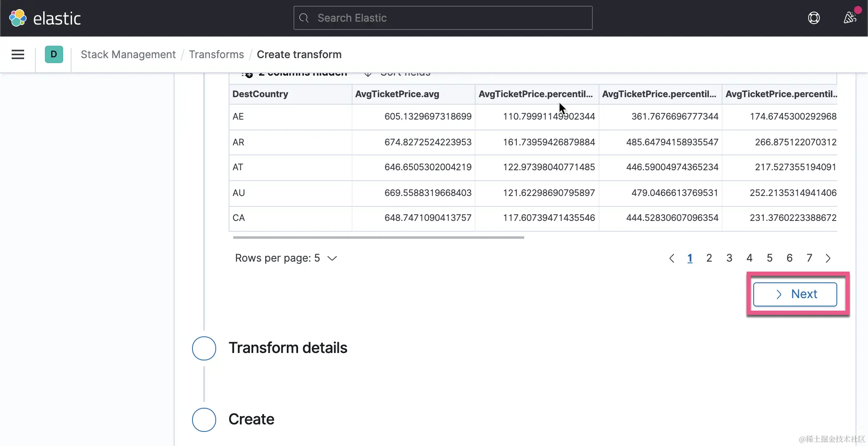
Task: Click the DestCountry column header
Action: click(x=260, y=94)
